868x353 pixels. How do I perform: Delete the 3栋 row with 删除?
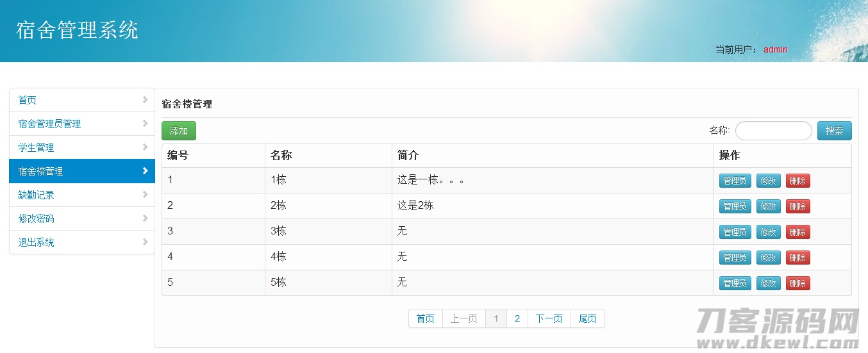pos(797,232)
